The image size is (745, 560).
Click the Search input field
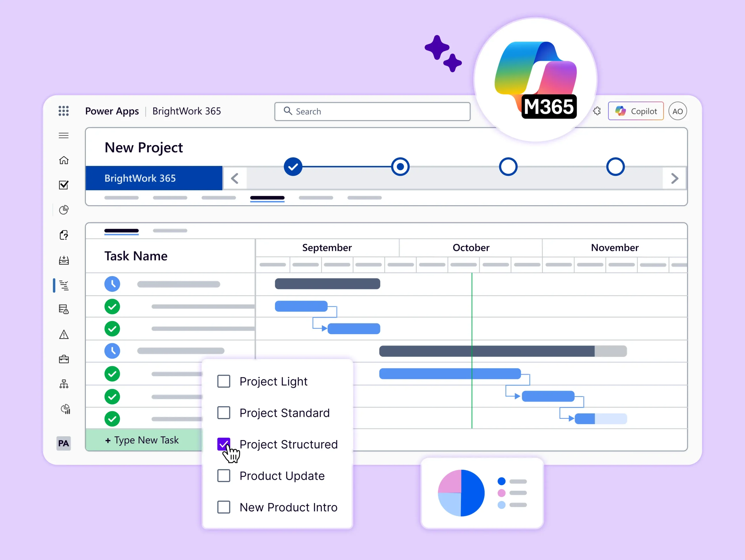coord(372,111)
